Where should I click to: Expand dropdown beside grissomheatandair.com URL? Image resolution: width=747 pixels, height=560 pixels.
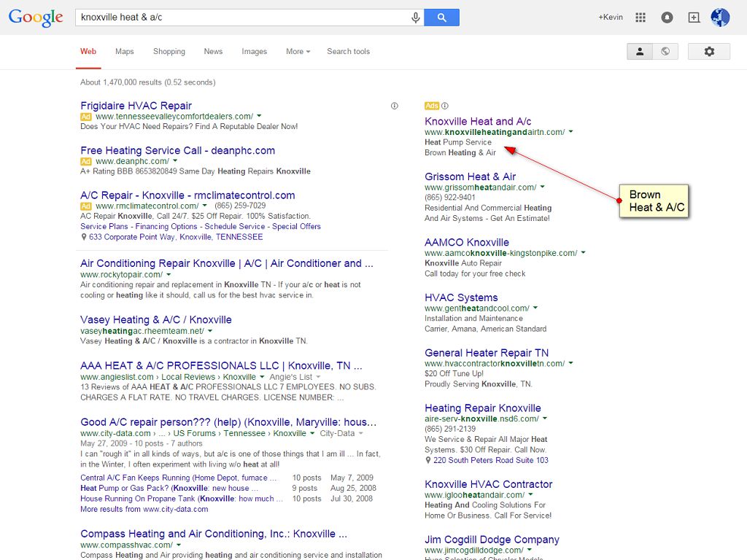(x=542, y=187)
